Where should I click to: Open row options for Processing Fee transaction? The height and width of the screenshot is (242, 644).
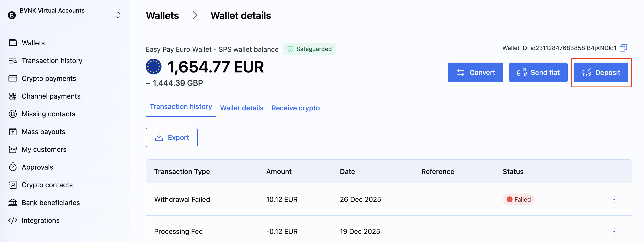[614, 231]
